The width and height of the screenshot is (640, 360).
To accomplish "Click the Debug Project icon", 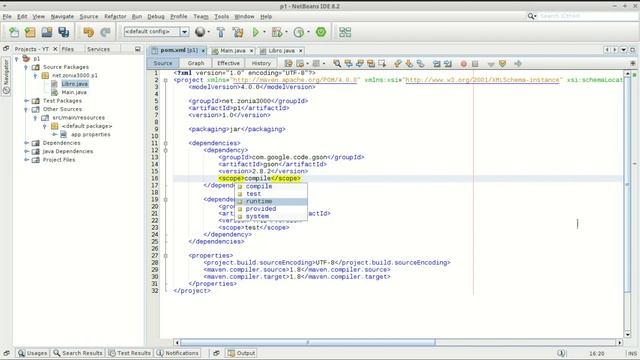I will 277,32.
